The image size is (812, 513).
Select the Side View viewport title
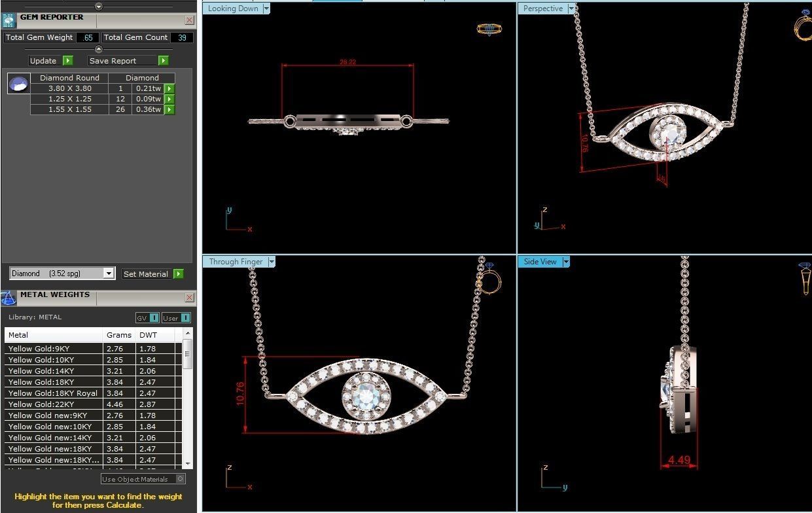tap(540, 262)
